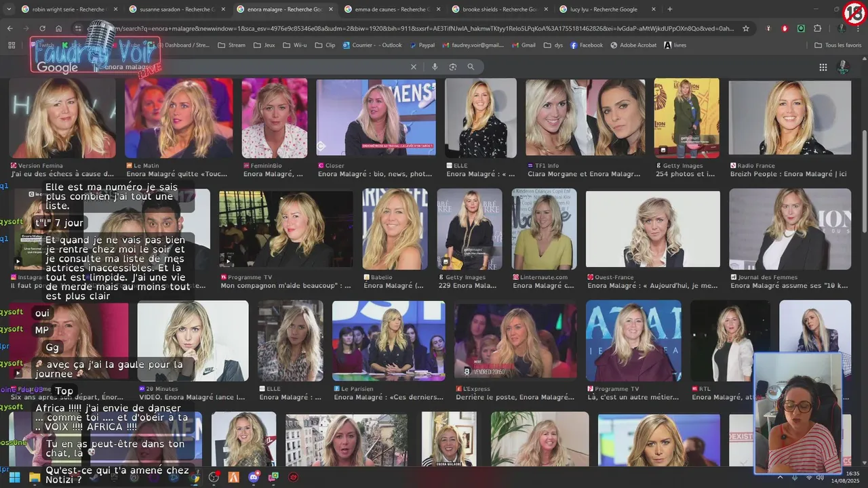
Task: Open the Clip bookmark folder
Action: pos(325,45)
